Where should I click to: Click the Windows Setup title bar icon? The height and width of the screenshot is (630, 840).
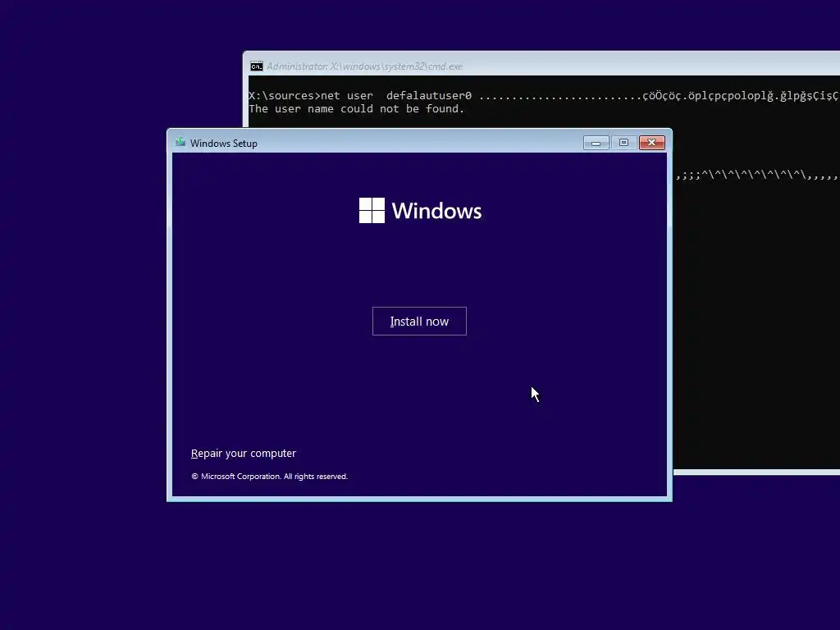[180, 143]
